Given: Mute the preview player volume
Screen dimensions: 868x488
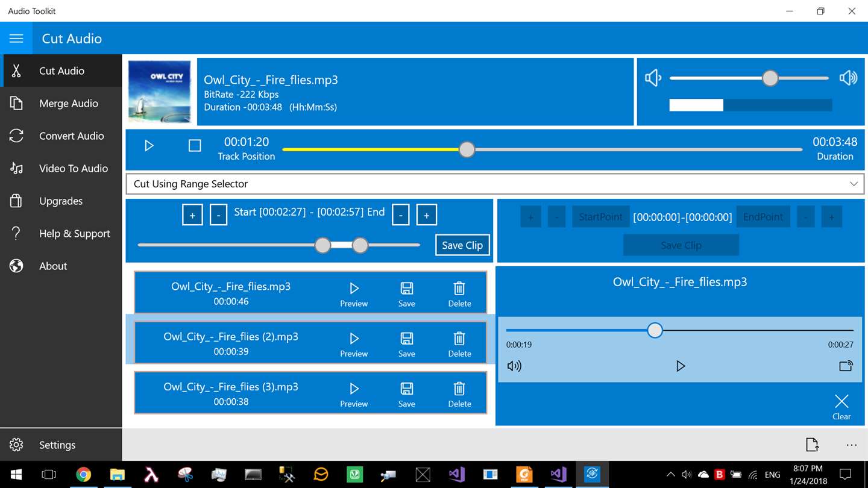Looking at the screenshot, I should 514,366.
